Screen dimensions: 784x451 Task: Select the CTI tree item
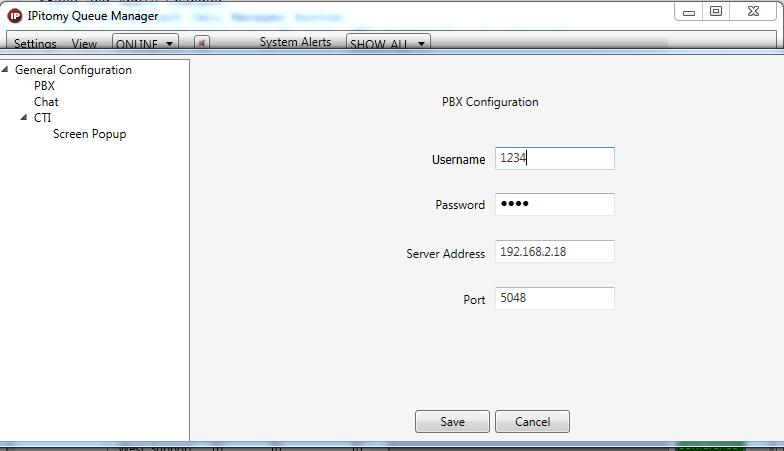point(42,118)
